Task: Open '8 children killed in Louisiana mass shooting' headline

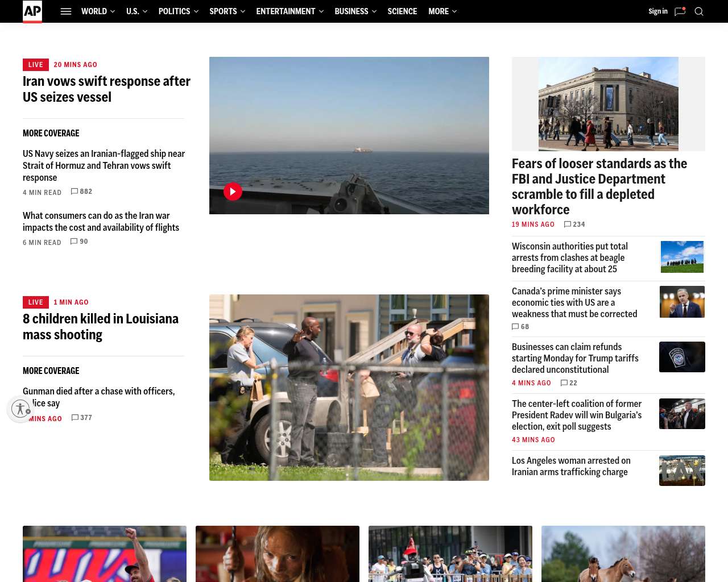Action: point(101,327)
